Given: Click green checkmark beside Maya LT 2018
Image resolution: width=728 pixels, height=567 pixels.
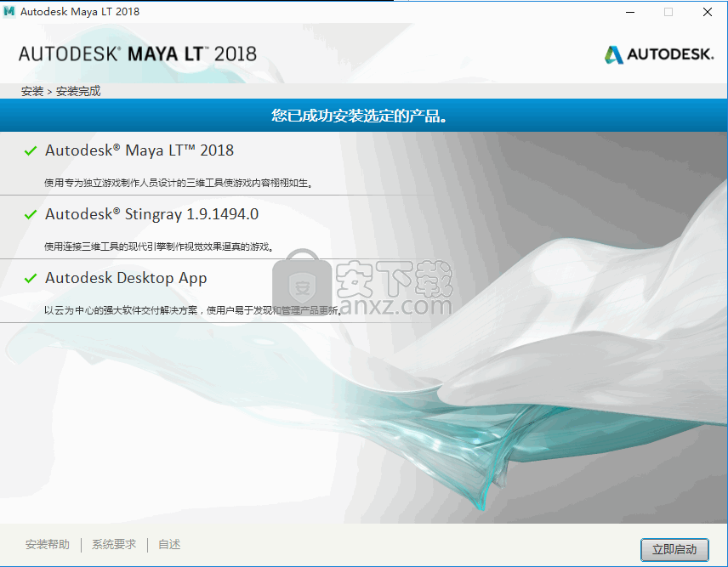Looking at the screenshot, I should [30, 150].
